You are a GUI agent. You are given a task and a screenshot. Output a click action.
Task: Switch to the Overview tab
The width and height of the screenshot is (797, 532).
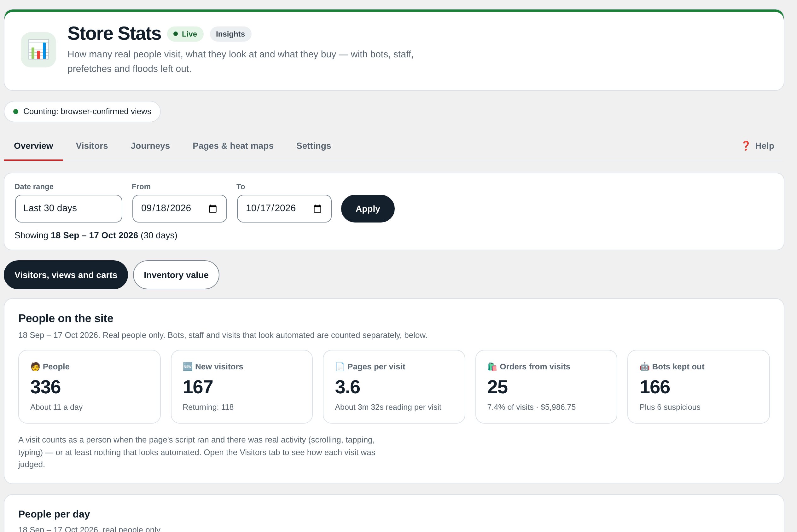(33, 146)
